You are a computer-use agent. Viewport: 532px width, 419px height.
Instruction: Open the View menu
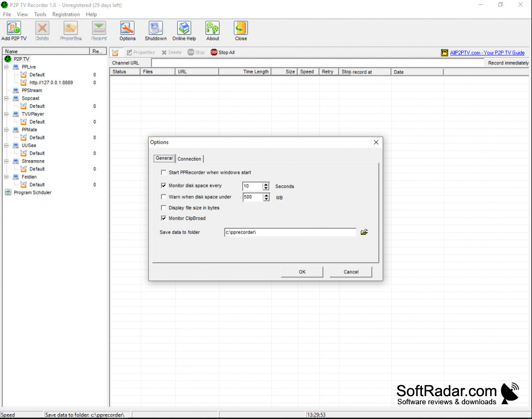click(22, 14)
